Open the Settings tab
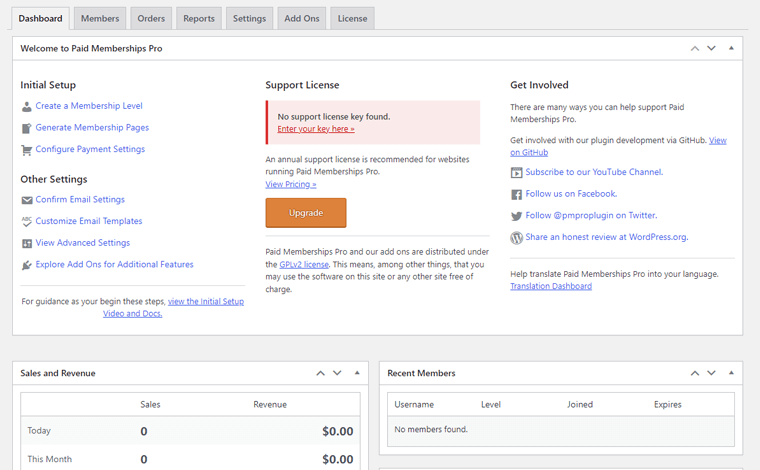Viewport: 760px width, 470px height. point(249,18)
